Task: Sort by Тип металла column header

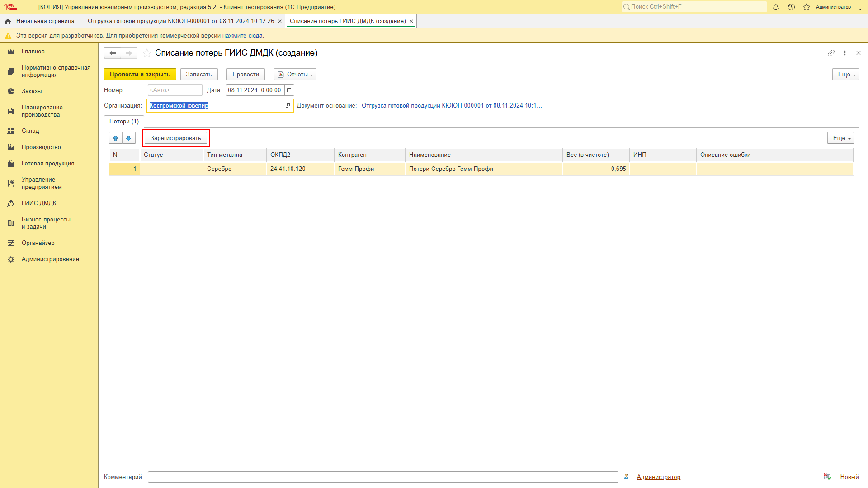Action: click(x=235, y=155)
